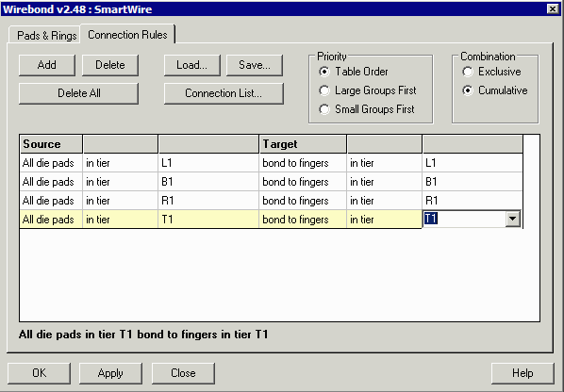Click the rule summary text below the table
Screen dimensions: 564x392
143,335
